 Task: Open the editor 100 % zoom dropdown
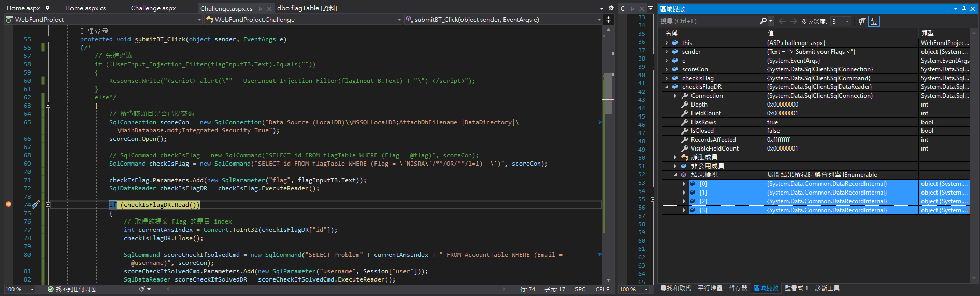click(32, 289)
